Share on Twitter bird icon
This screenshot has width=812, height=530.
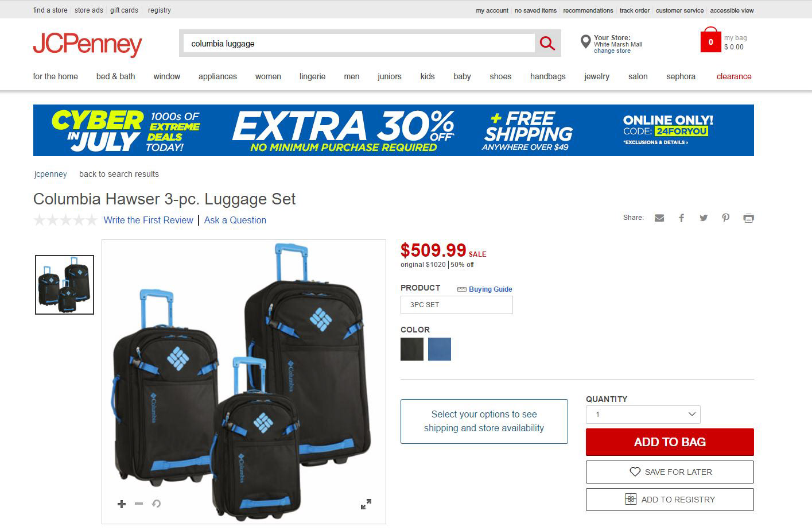coord(704,218)
